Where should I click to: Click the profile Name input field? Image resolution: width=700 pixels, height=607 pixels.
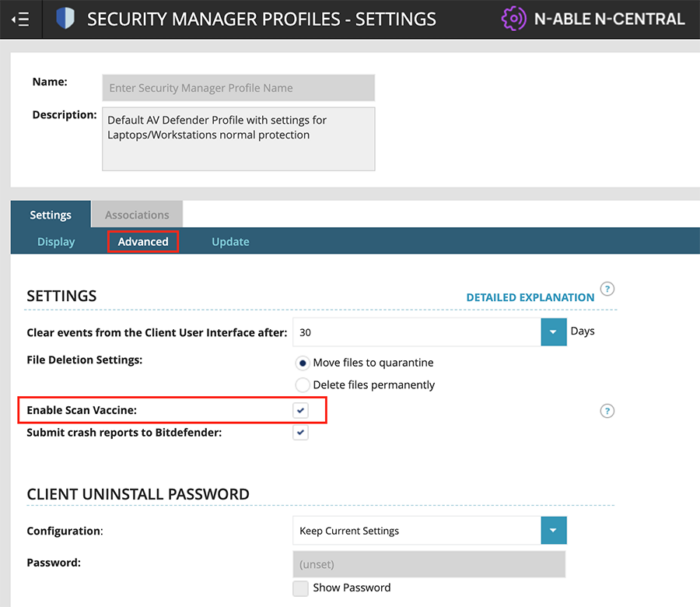(238, 88)
